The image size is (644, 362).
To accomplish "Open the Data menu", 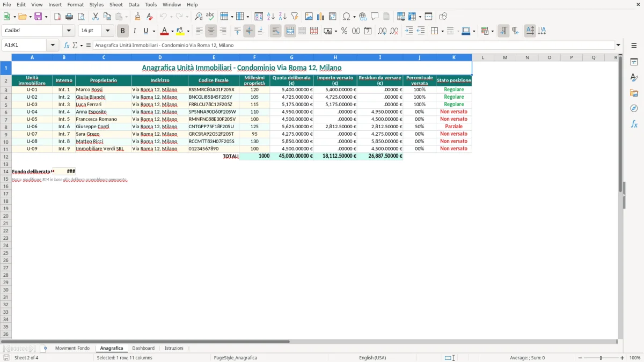I will pos(134,4).
